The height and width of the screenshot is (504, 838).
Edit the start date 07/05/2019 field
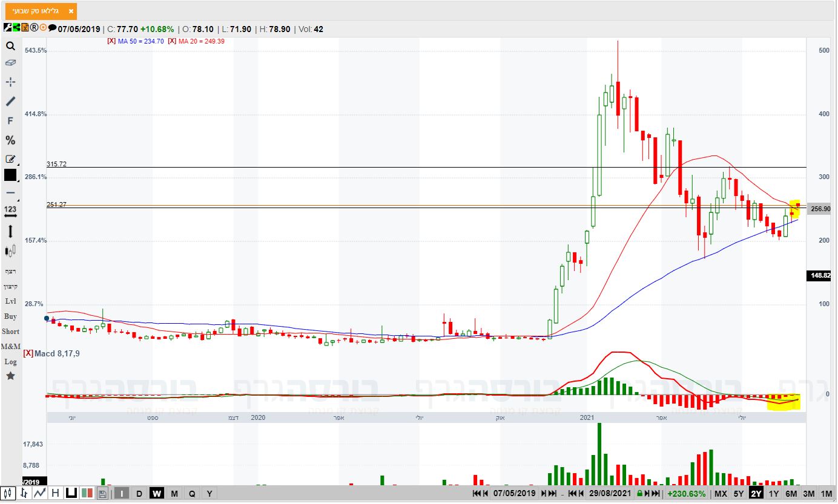[515, 494]
